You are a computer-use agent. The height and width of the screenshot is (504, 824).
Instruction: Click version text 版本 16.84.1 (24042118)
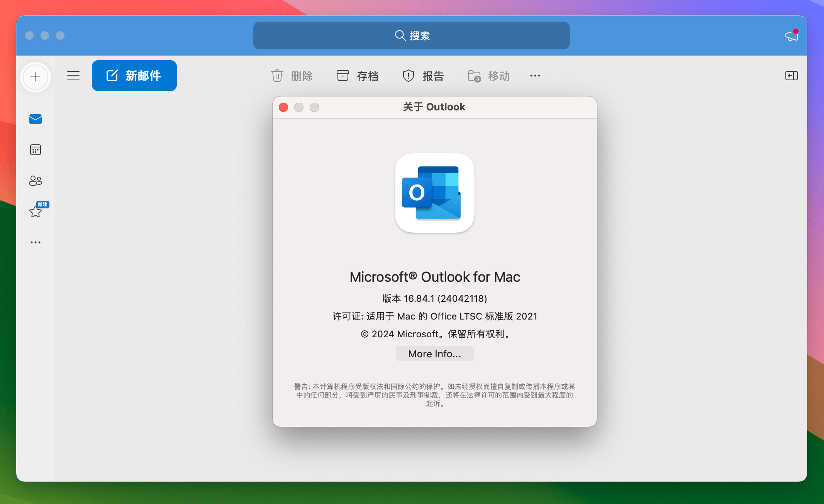click(x=435, y=298)
